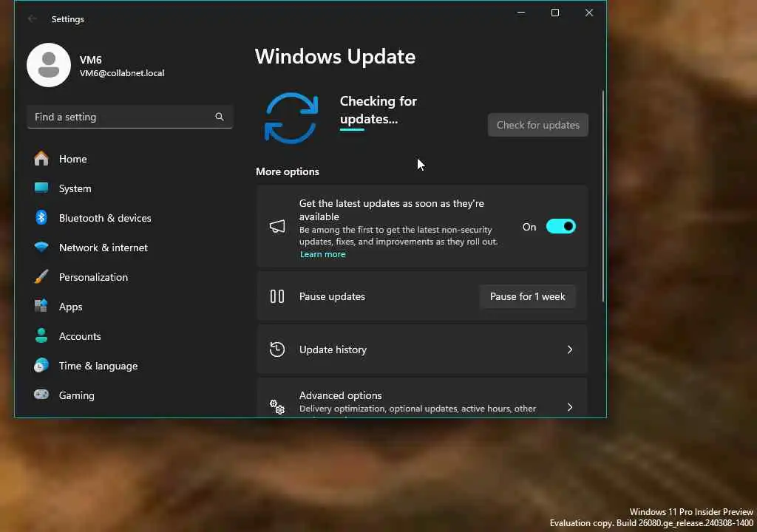
Task: Click the Windows Update heading
Action: (x=335, y=56)
